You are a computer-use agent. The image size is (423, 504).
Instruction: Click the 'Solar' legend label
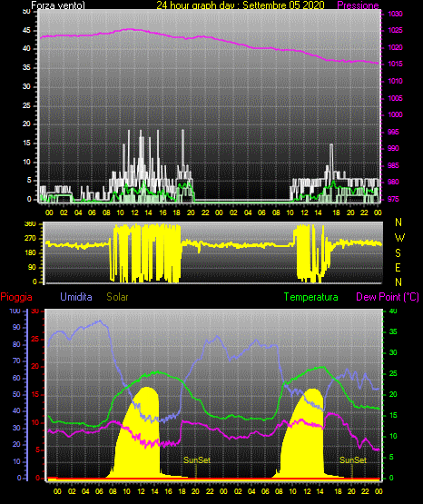(118, 297)
